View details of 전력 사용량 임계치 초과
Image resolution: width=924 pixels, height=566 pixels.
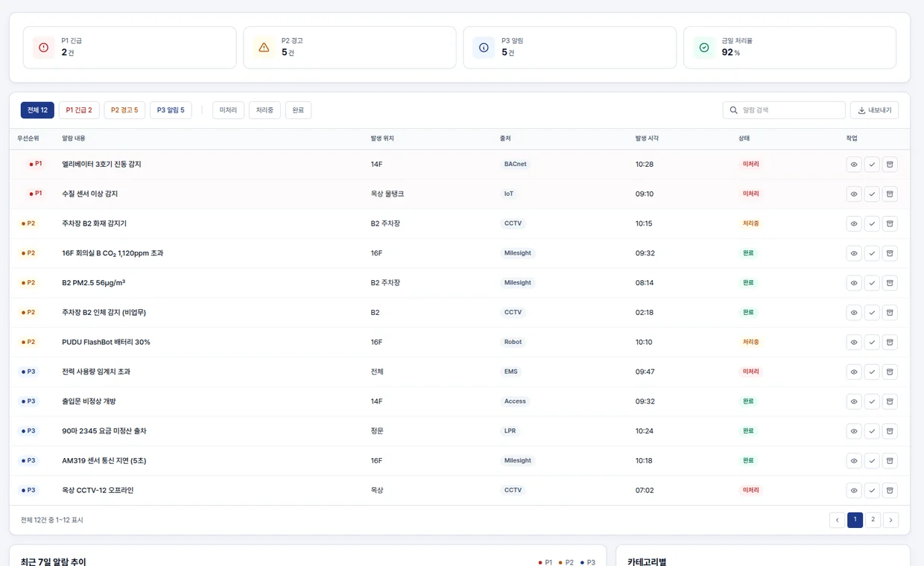point(854,372)
